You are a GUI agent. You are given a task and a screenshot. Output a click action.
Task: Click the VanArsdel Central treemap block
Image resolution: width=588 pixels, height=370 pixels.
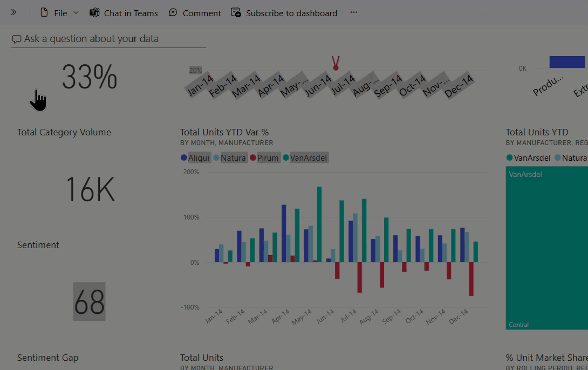click(x=547, y=248)
